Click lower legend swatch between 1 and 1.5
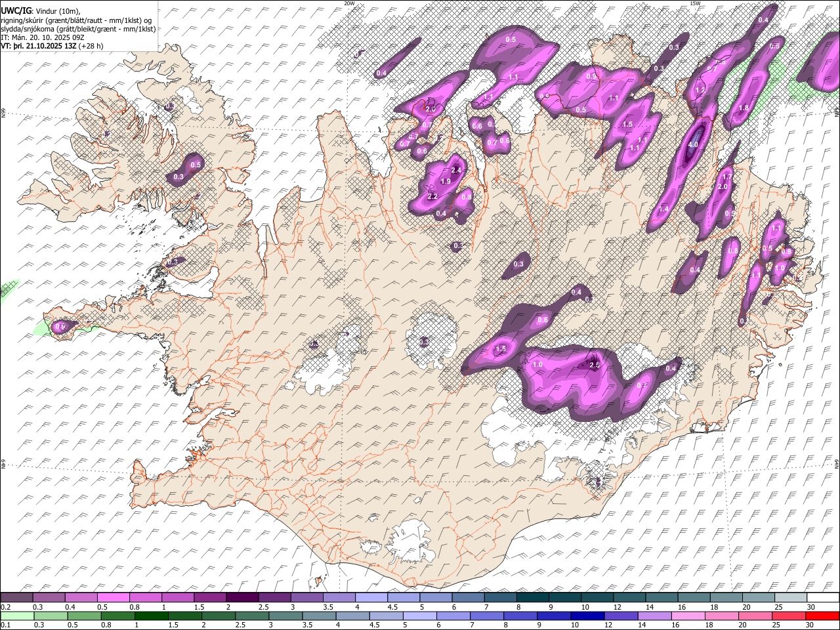 coord(152,616)
